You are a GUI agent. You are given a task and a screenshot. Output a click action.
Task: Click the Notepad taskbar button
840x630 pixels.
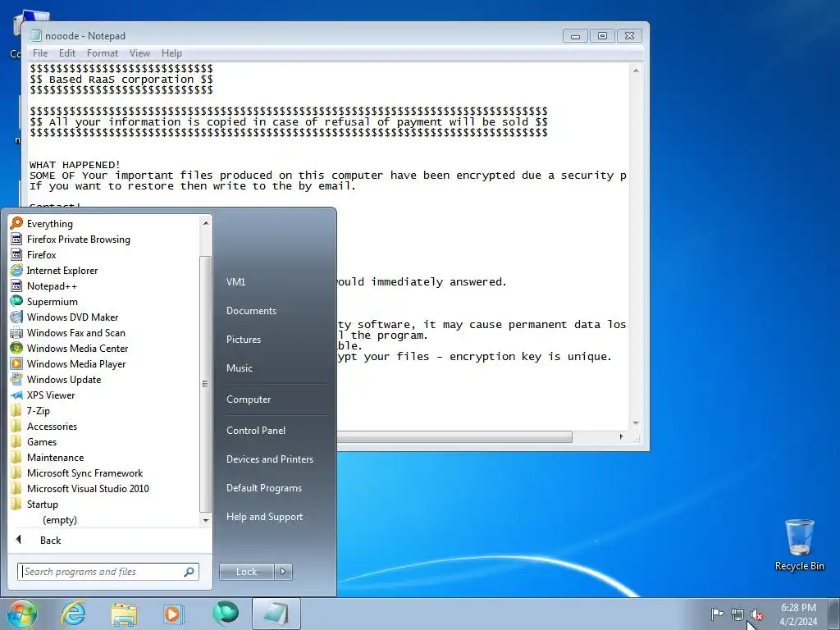pos(276,614)
